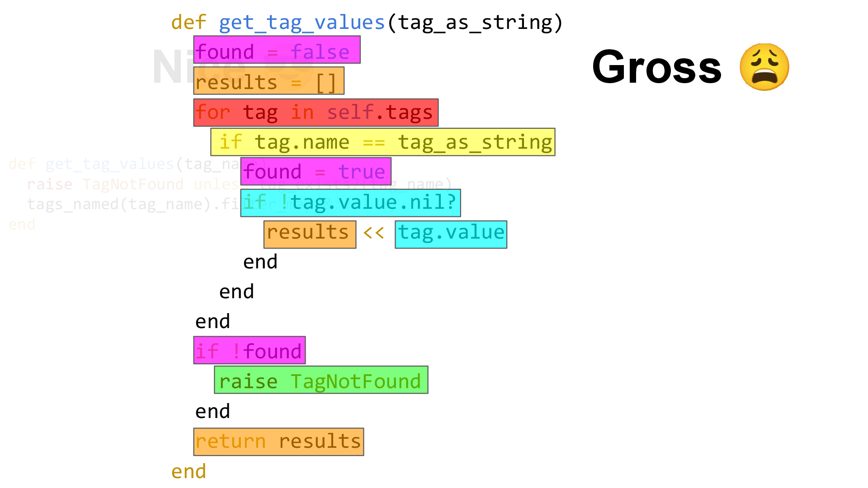This screenshot has width=868, height=488.
Task: Expand the nested 'end' block under the for loop
Action: (236, 291)
